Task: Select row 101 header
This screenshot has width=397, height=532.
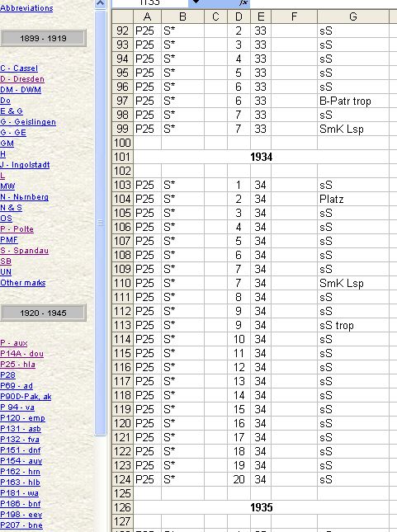Action: pyautogui.click(x=123, y=157)
